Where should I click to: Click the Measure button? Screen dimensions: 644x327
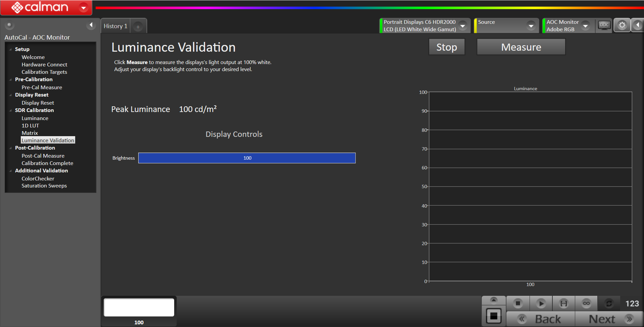coord(521,47)
